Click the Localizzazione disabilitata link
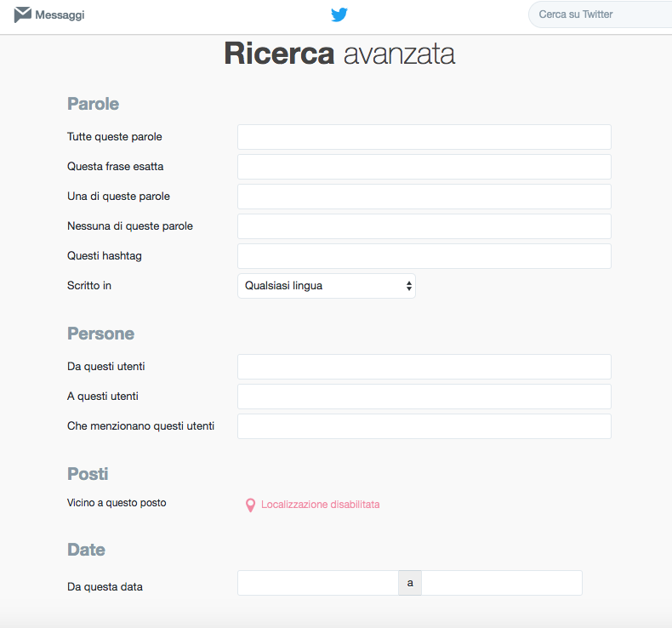This screenshot has height=628, width=672. pyautogui.click(x=320, y=505)
